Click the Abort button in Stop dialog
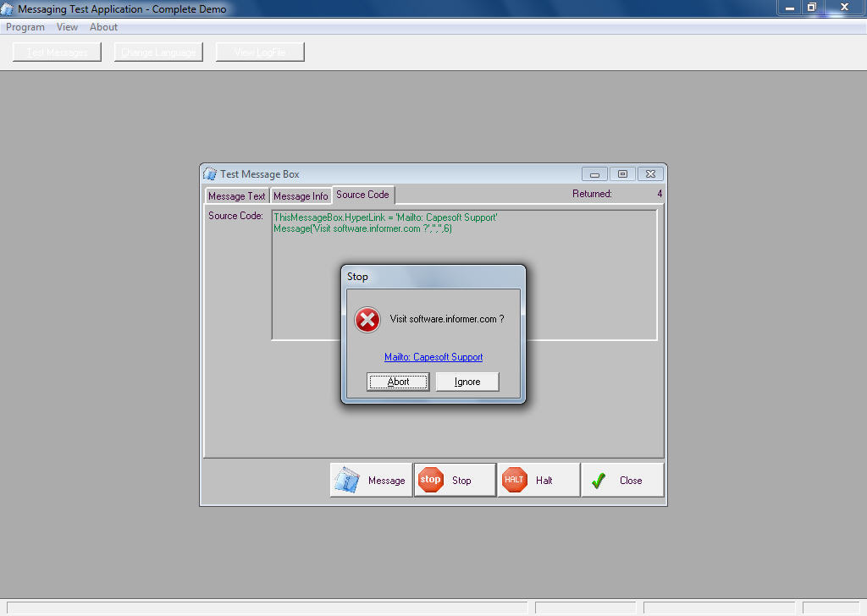 [398, 382]
